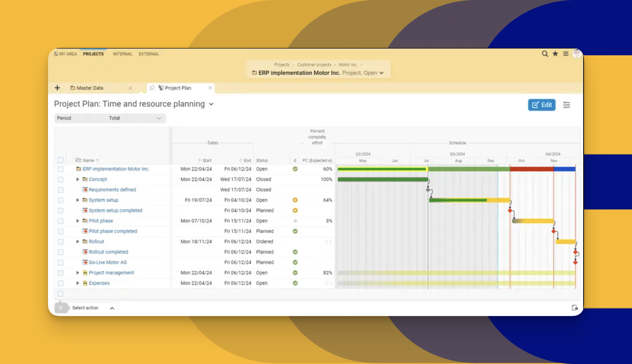Close the Master Data tab
The image size is (632, 364).
[130, 88]
